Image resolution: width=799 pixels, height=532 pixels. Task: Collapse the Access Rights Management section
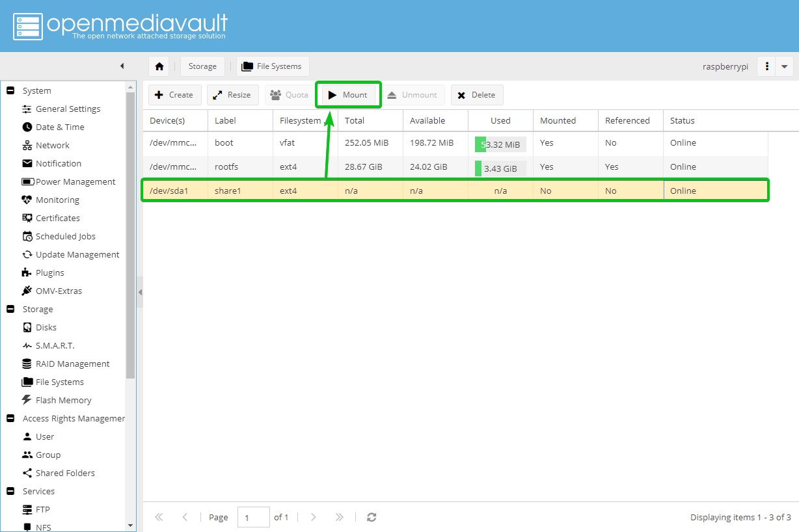tap(10, 419)
